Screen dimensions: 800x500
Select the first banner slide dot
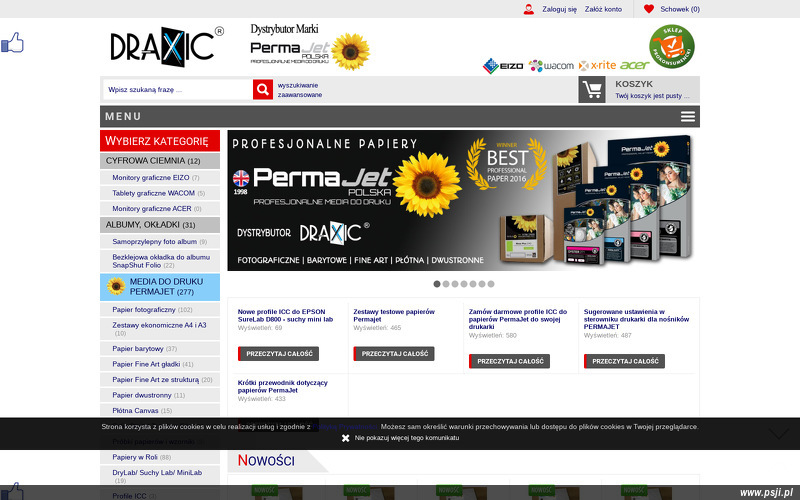[x=437, y=284]
